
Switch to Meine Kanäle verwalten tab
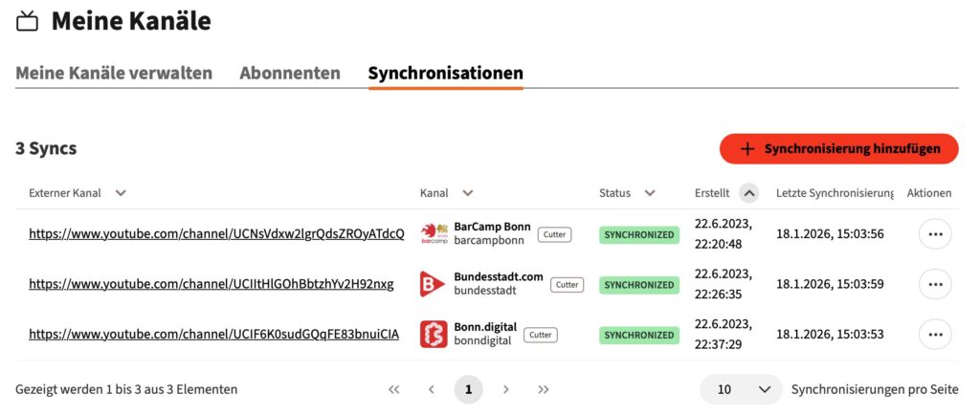114,74
